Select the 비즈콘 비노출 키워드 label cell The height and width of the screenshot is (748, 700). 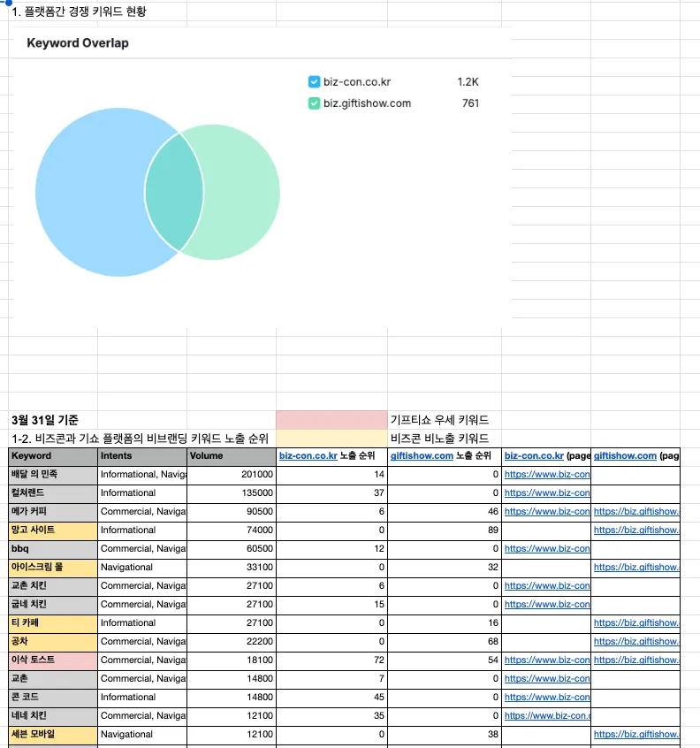445,439
